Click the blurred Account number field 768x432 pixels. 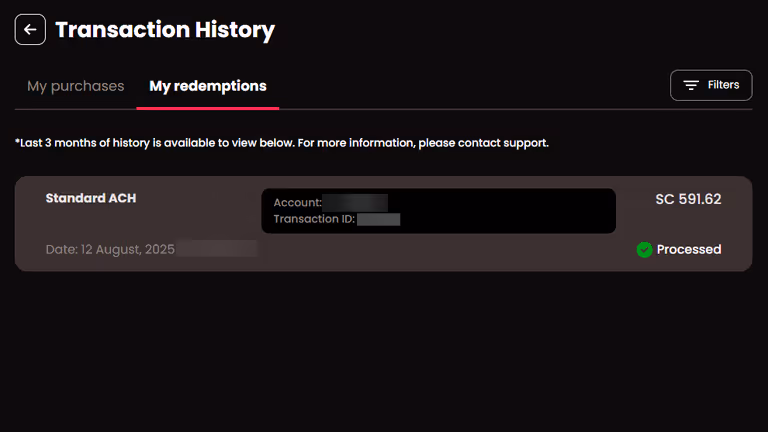point(355,202)
